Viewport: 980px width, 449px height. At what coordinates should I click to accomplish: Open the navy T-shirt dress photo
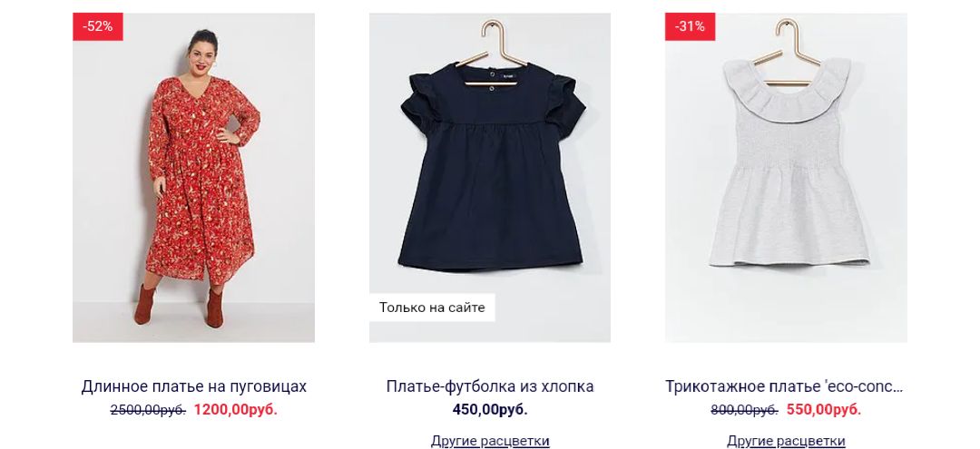pos(490,178)
